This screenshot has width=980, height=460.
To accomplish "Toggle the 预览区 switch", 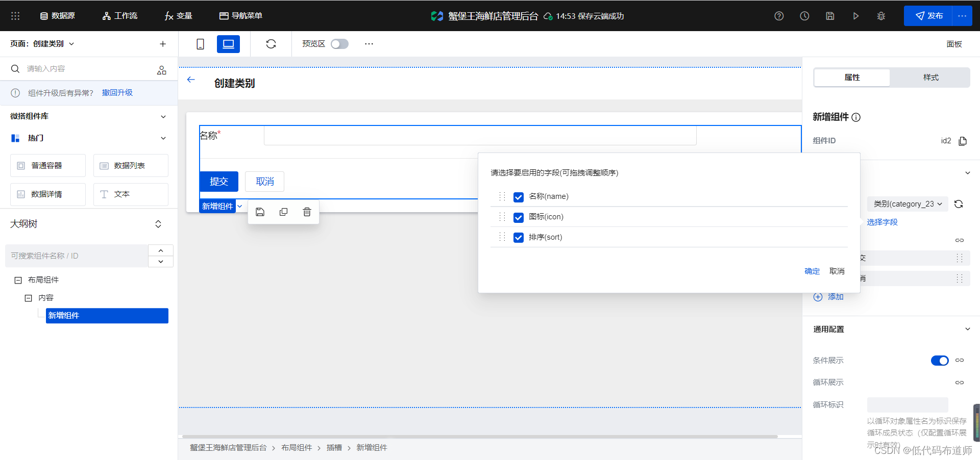I will click(339, 44).
